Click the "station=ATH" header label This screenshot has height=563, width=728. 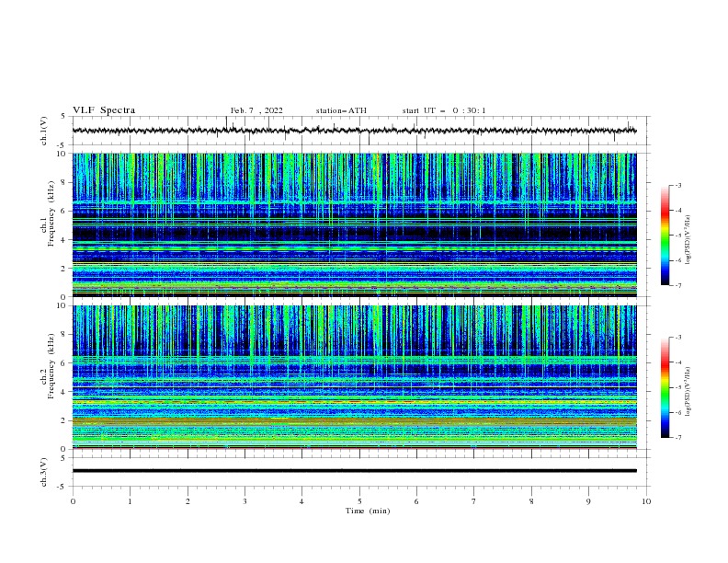coord(341,110)
